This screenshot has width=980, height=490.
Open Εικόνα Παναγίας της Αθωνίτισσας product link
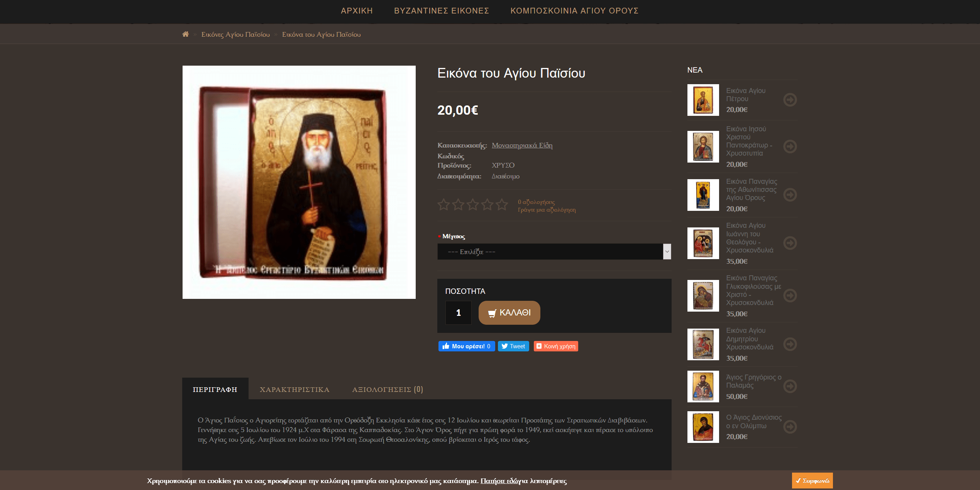click(752, 190)
